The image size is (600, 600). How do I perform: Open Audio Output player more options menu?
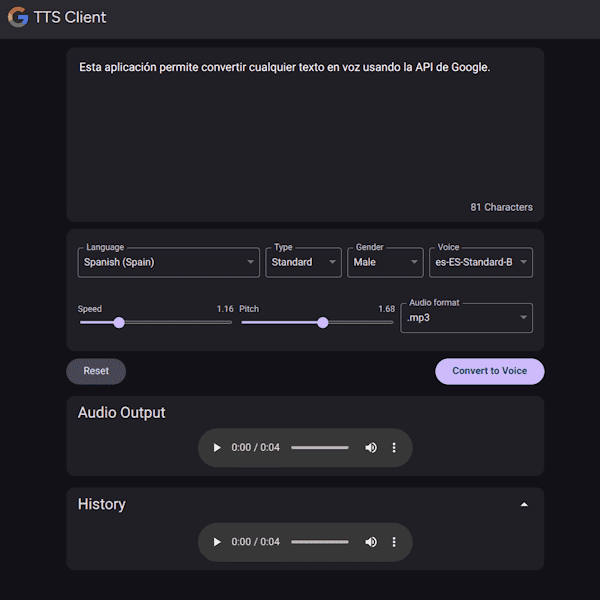[x=394, y=448]
